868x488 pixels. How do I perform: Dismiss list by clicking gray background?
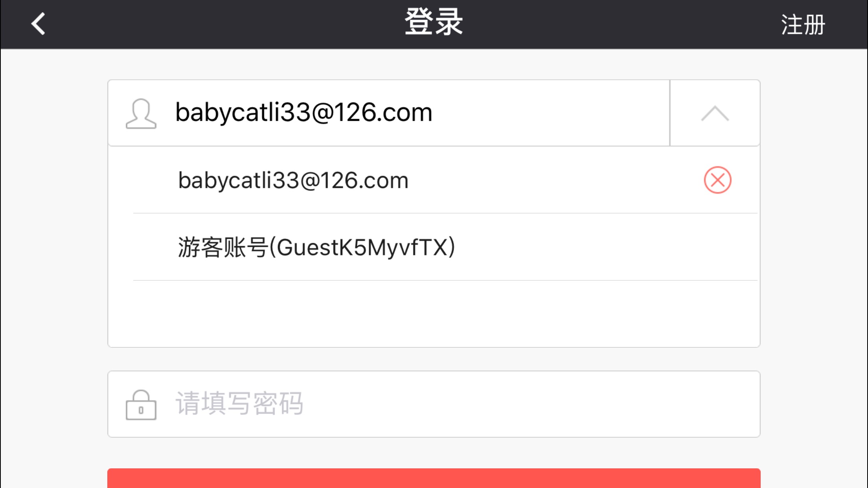pyautogui.click(x=814, y=236)
